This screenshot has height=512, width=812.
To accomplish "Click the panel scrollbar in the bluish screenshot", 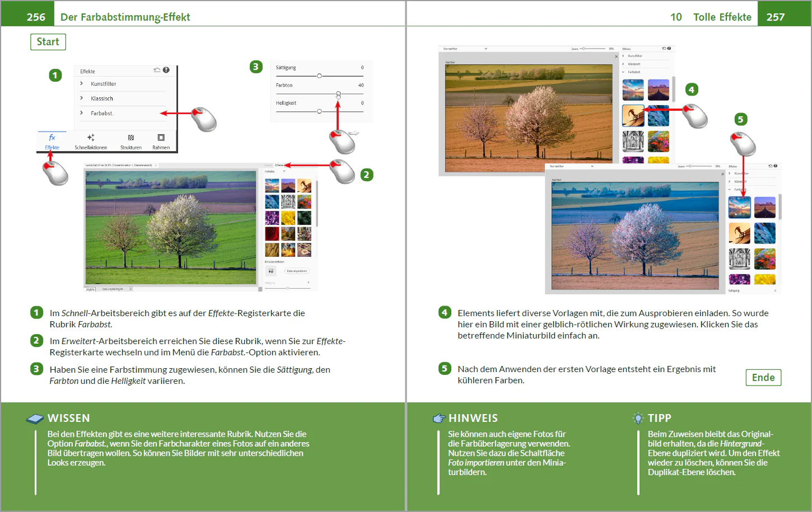I will point(779,207).
